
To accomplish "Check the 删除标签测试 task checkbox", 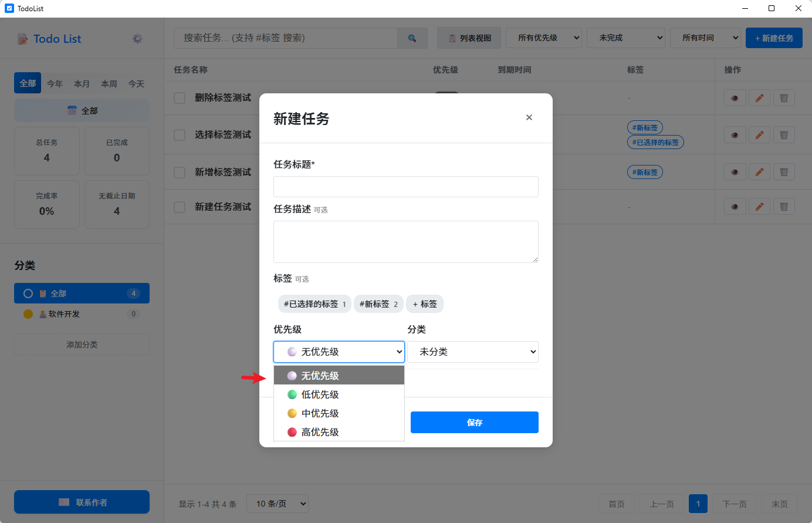I will pyautogui.click(x=180, y=98).
